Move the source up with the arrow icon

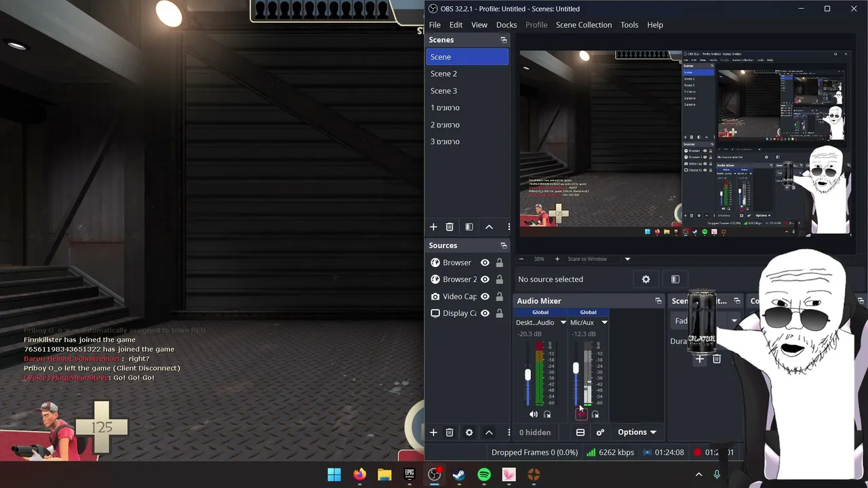click(x=489, y=432)
